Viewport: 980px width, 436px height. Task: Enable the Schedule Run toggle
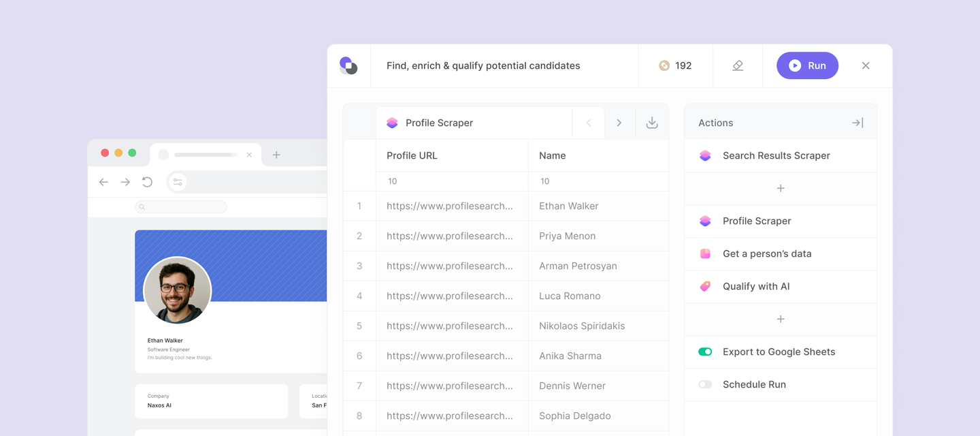pyautogui.click(x=706, y=384)
